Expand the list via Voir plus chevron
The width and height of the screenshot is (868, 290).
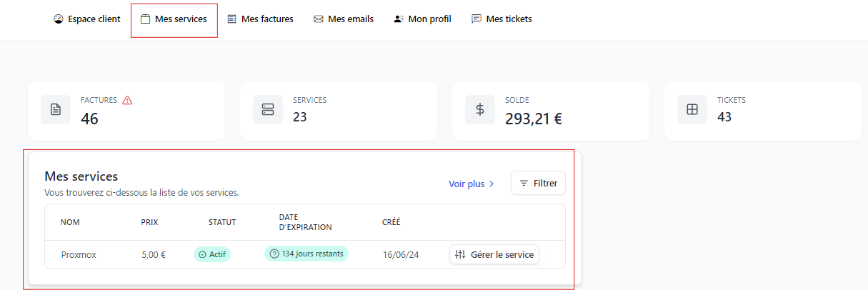click(492, 184)
